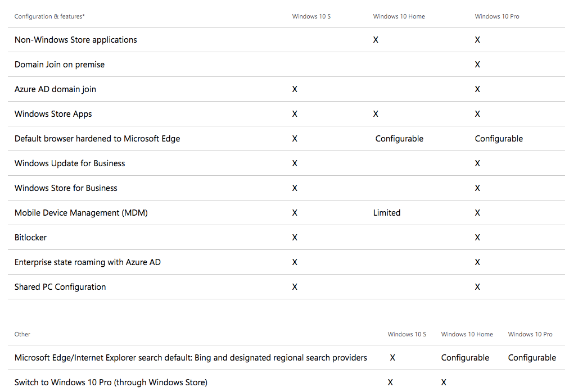The height and width of the screenshot is (392, 569).
Task: Select 'Windows Store for Business' row label
Action: pos(66,188)
